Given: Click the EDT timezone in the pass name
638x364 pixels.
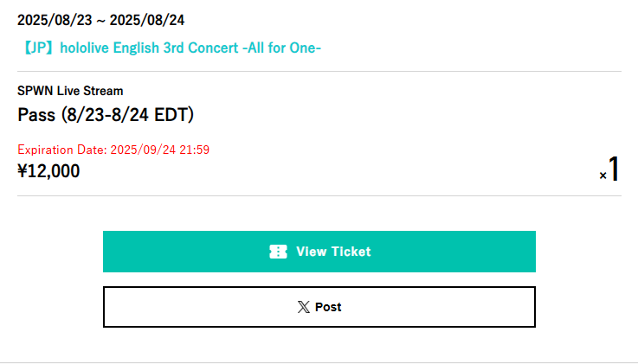Looking at the screenshot, I should pyautogui.click(x=172, y=115).
